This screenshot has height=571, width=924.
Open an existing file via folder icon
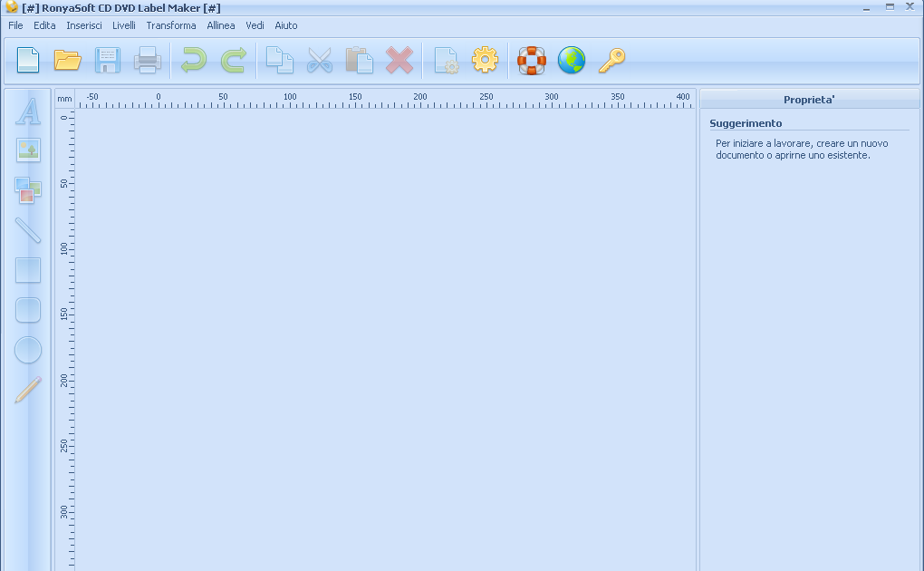point(67,60)
